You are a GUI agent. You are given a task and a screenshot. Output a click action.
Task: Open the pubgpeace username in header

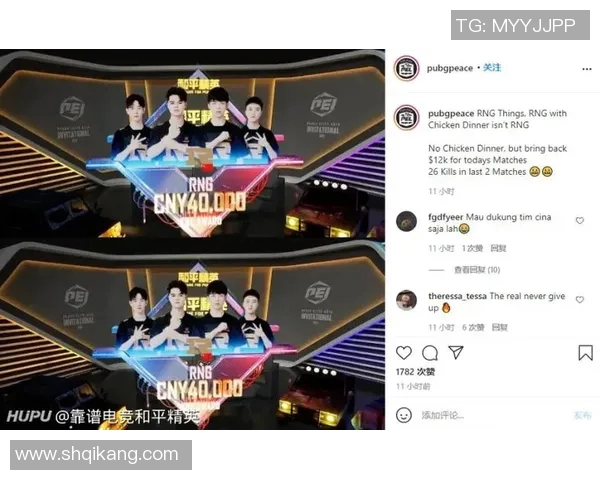click(450, 68)
